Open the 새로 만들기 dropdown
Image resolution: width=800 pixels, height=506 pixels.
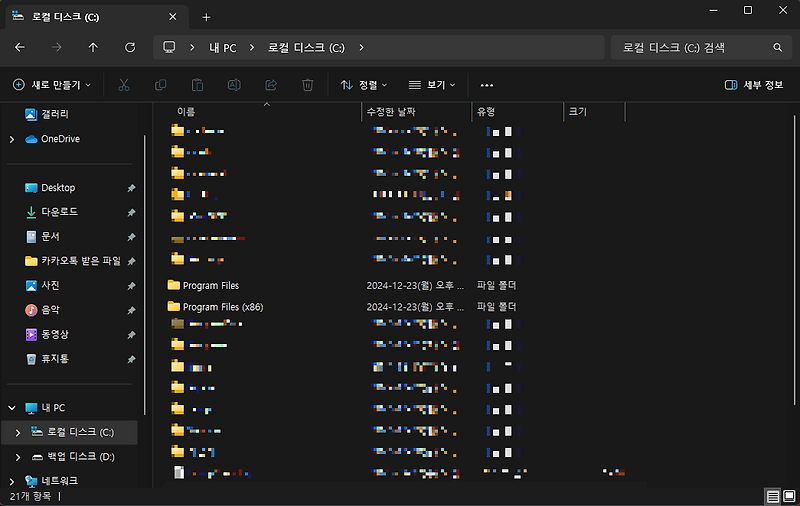(x=52, y=85)
